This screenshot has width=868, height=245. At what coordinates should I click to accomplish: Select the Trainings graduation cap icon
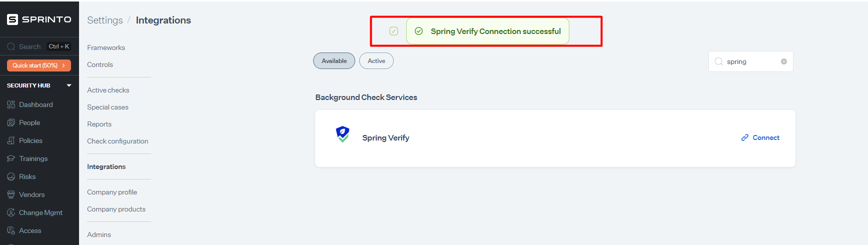[11, 158]
